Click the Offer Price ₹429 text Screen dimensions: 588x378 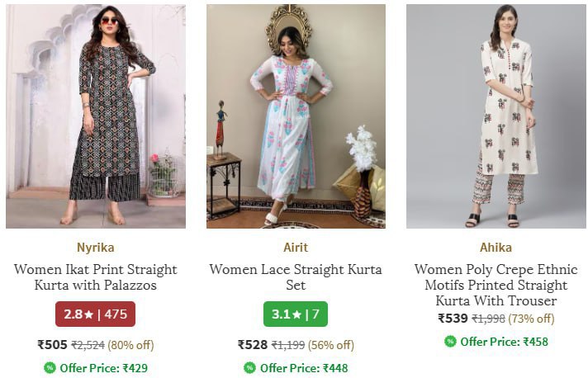coord(103,368)
